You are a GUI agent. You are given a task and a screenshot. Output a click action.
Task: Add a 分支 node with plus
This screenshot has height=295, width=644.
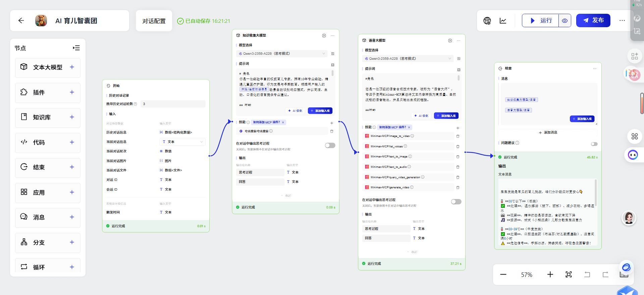[72, 242]
